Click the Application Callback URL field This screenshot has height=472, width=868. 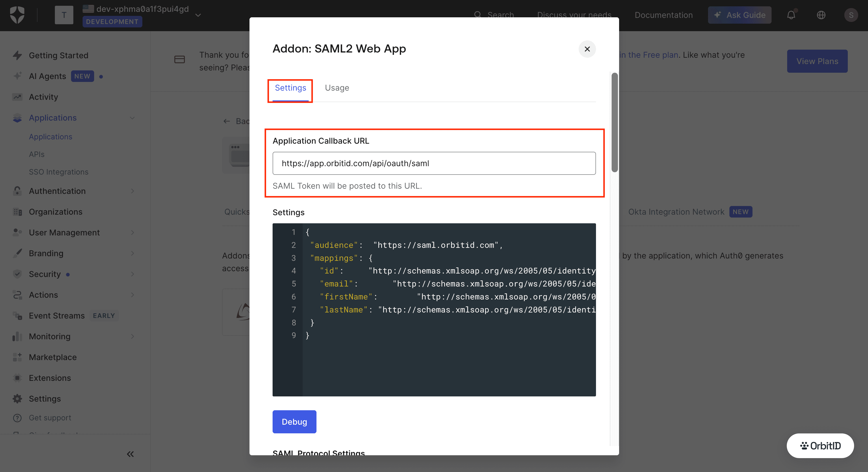[434, 163]
